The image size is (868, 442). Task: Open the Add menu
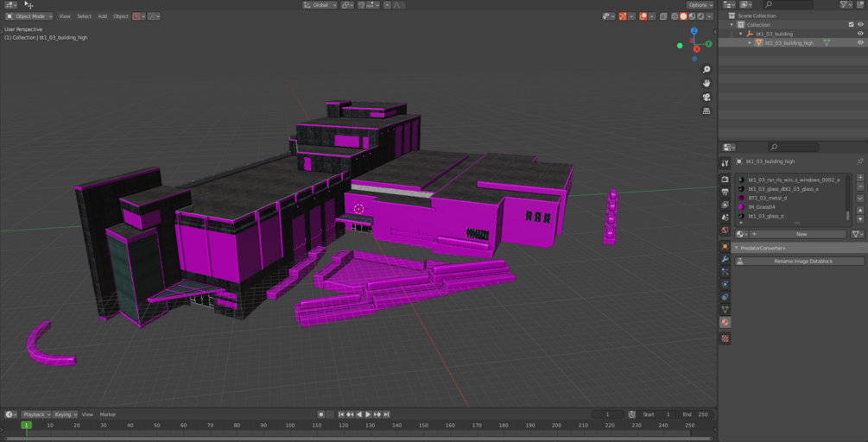(x=103, y=16)
